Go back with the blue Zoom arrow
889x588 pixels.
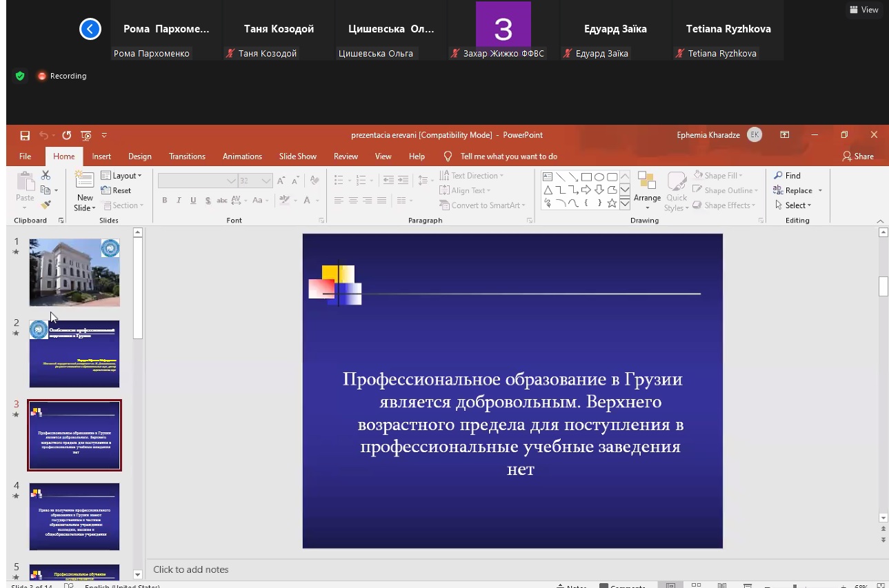coord(90,29)
